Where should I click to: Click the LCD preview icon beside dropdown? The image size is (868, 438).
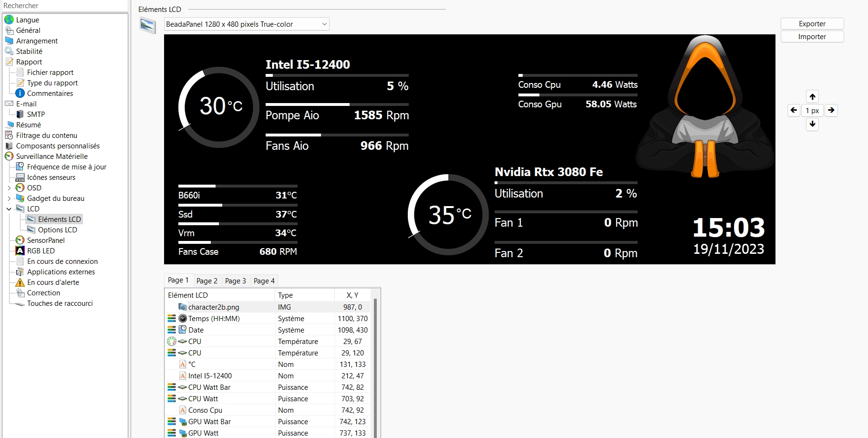pyautogui.click(x=148, y=25)
